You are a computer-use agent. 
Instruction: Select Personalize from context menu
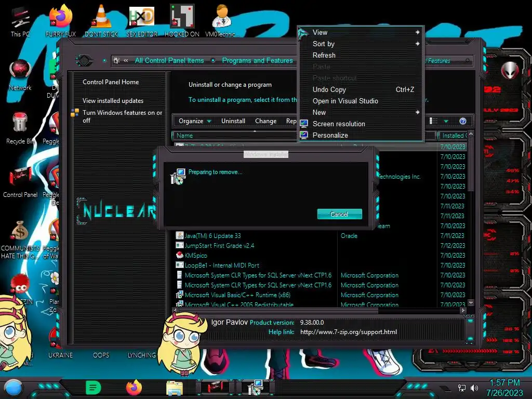tap(361, 136)
